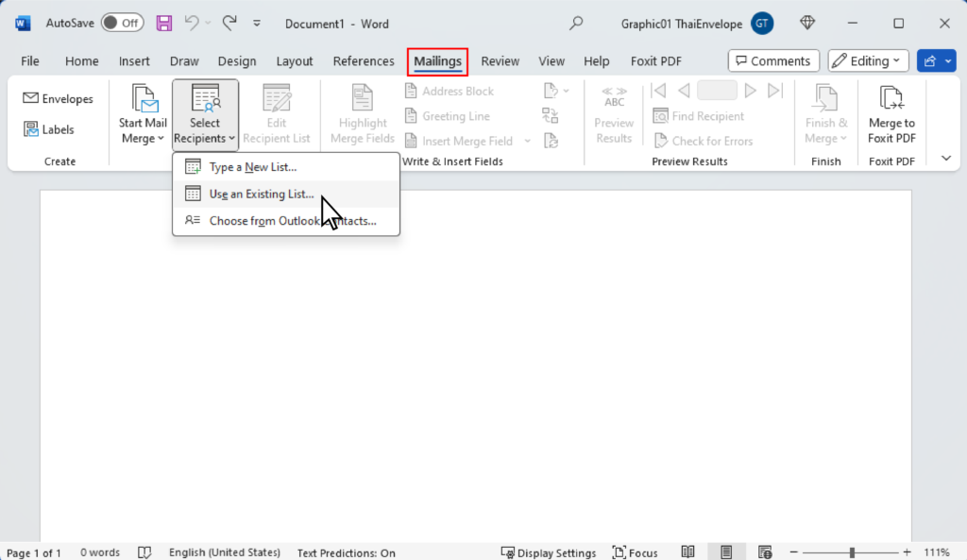Switch to the Draw tab
The image size is (967, 560).
(x=184, y=61)
